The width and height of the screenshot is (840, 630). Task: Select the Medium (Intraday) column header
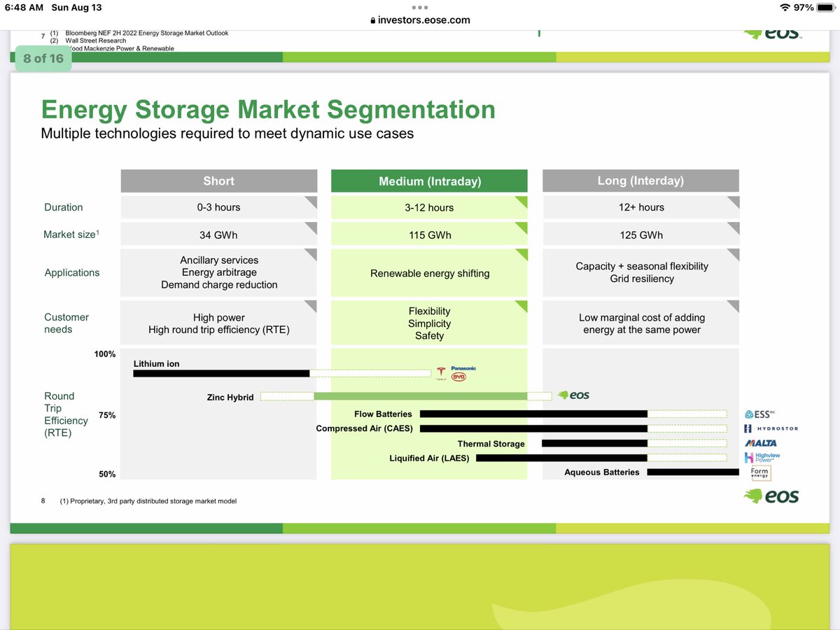(430, 181)
